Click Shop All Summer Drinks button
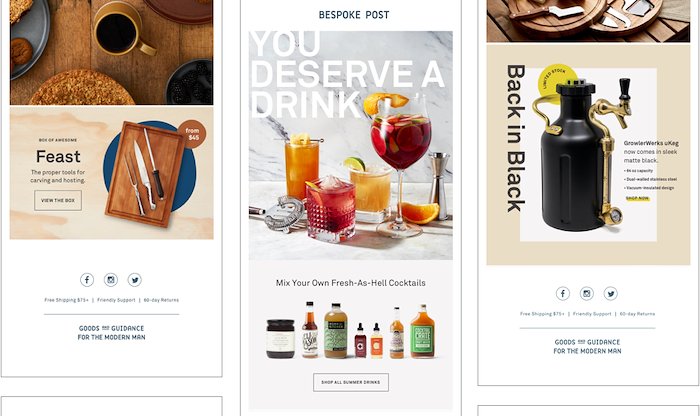This screenshot has width=700, height=416. coord(351,383)
